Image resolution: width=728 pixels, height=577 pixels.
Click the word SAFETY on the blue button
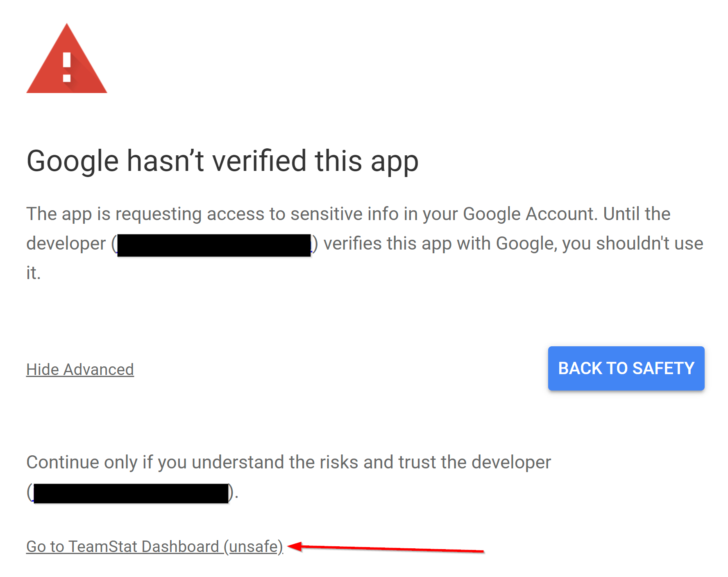click(663, 368)
